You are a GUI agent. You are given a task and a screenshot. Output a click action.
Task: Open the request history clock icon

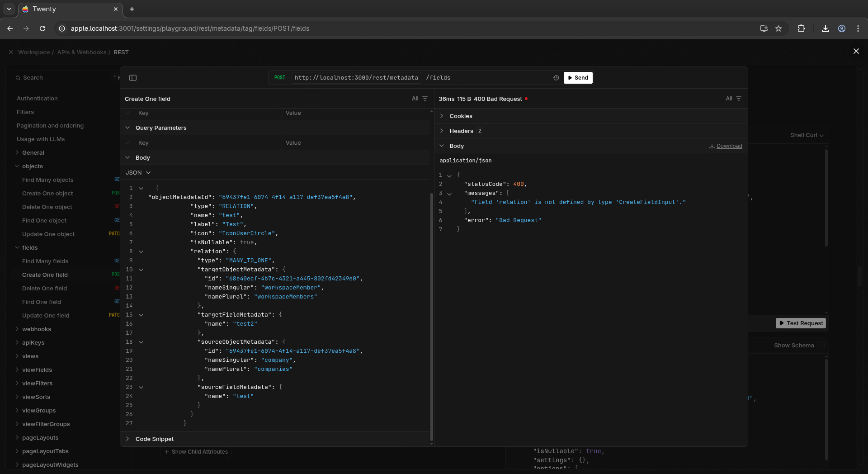(556, 78)
